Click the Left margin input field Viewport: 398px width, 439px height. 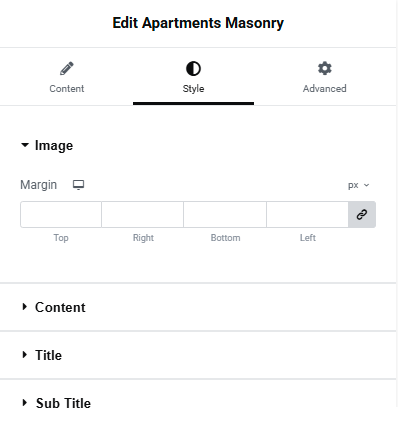coord(307,214)
